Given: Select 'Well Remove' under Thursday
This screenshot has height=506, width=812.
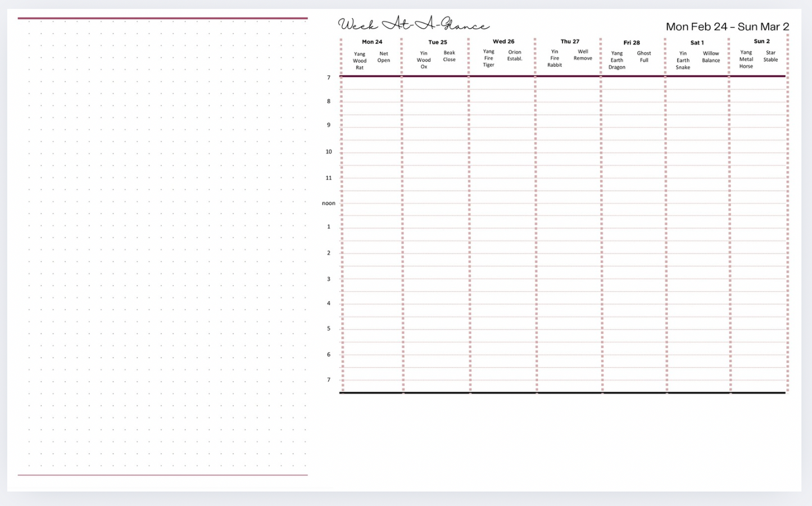Looking at the screenshot, I should [583, 55].
